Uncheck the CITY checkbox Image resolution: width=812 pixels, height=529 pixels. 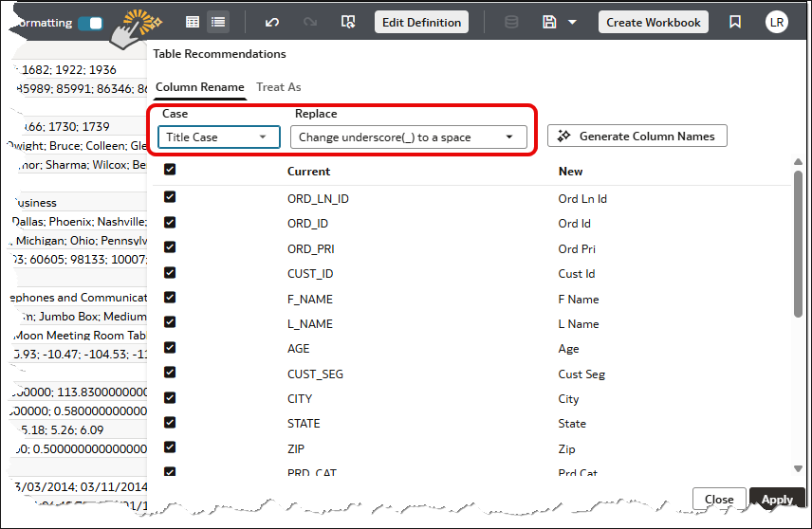tap(170, 397)
